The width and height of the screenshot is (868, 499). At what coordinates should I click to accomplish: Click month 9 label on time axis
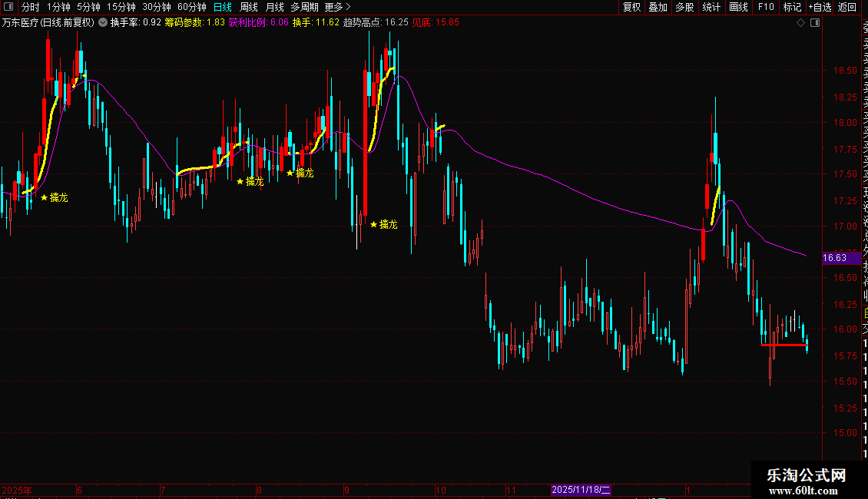click(x=346, y=490)
